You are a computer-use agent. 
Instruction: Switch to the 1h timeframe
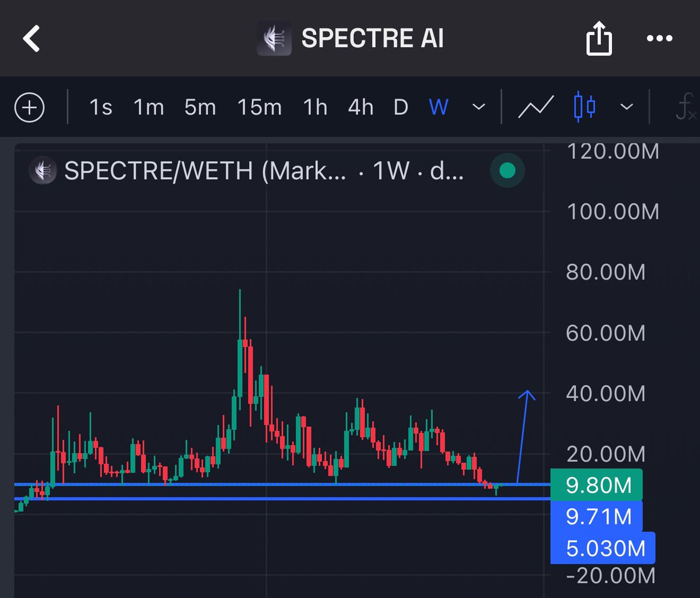[314, 107]
